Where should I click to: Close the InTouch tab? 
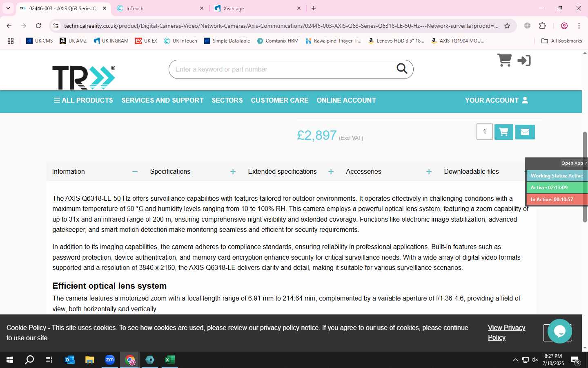point(202,8)
